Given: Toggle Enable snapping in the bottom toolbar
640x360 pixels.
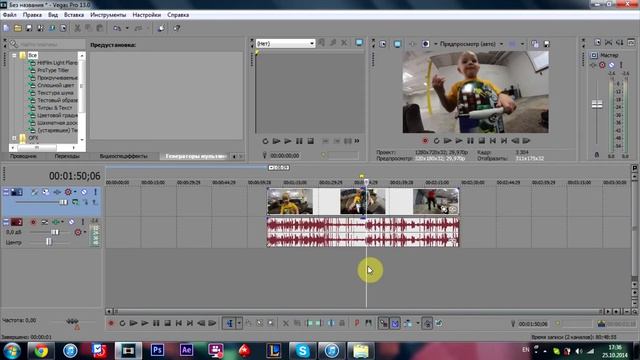Looking at the screenshot, I should (383, 323).
